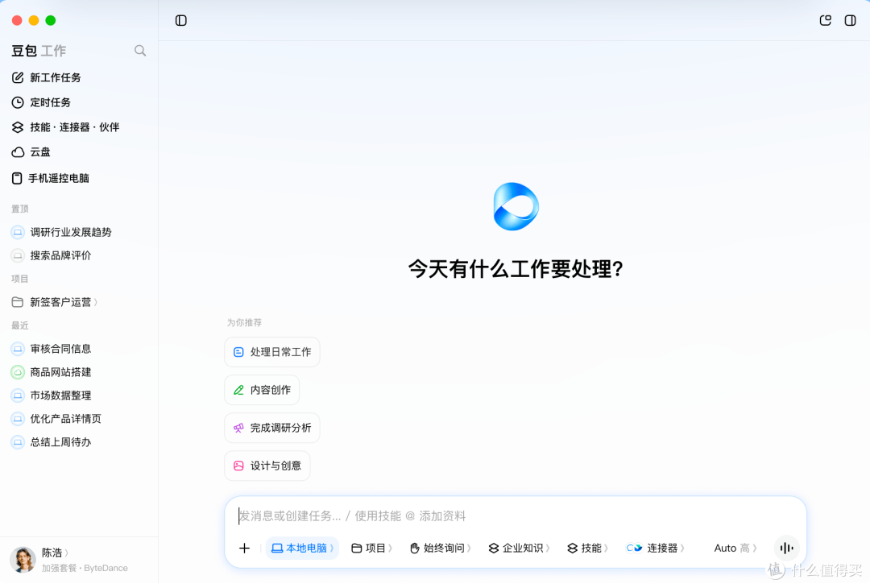Open the 陈浩 account menu
This screenshot has width=870, height=588.
click(x=55, y=553)
